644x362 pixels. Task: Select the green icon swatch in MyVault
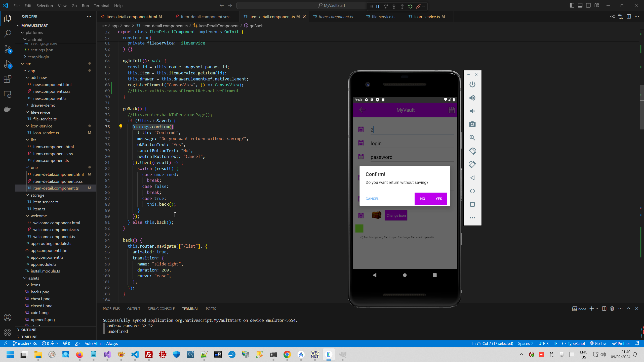[359, 229]
